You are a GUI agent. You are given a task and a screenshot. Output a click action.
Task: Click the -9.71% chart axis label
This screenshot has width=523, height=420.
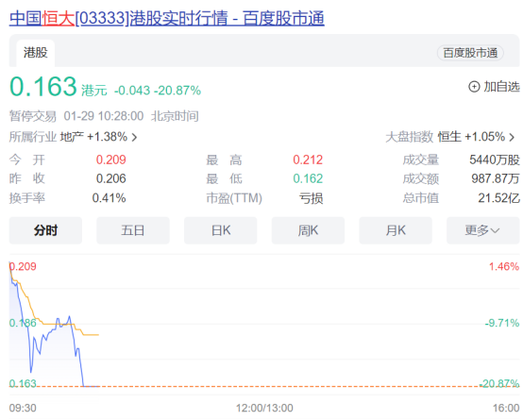(502, 323)
